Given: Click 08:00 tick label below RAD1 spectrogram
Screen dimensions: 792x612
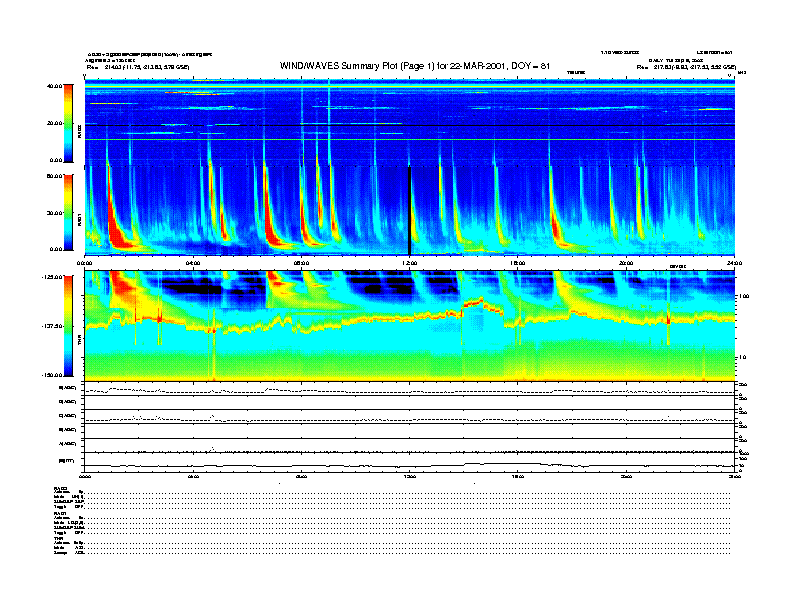Looking at the screenshot, I should (301, 263).
